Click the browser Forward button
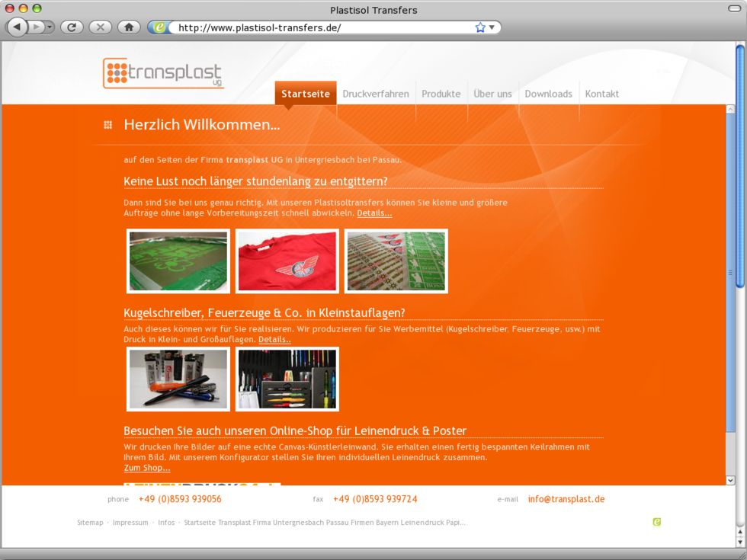This screenshot has height=560, width=747. click(x=37, y=27)
